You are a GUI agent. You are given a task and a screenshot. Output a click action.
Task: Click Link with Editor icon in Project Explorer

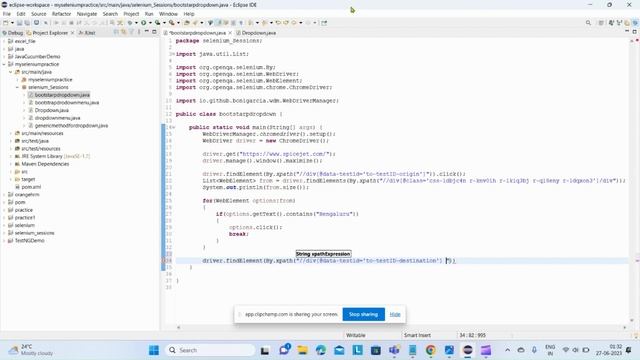124,32
